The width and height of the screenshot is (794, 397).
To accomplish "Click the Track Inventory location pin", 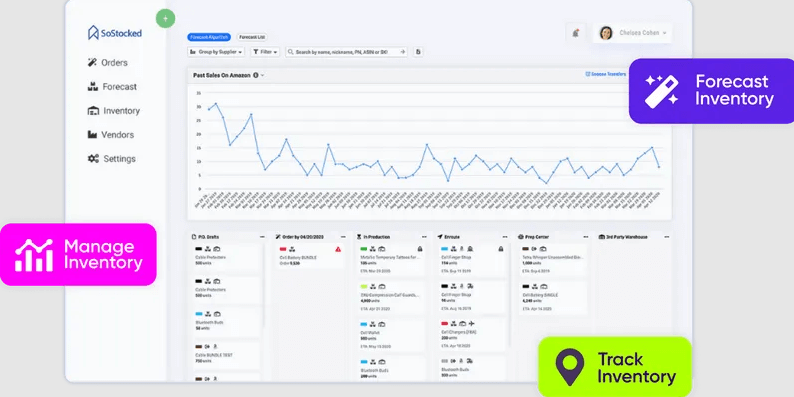I will pos(570,367).
